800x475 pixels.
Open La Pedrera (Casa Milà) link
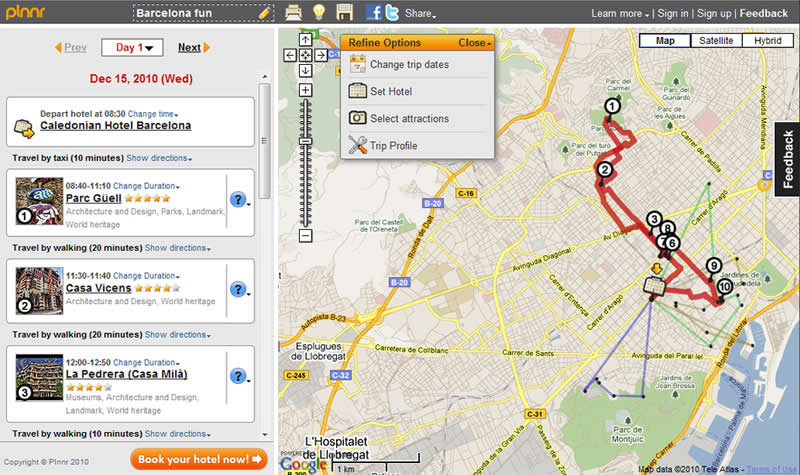point(127,374)
